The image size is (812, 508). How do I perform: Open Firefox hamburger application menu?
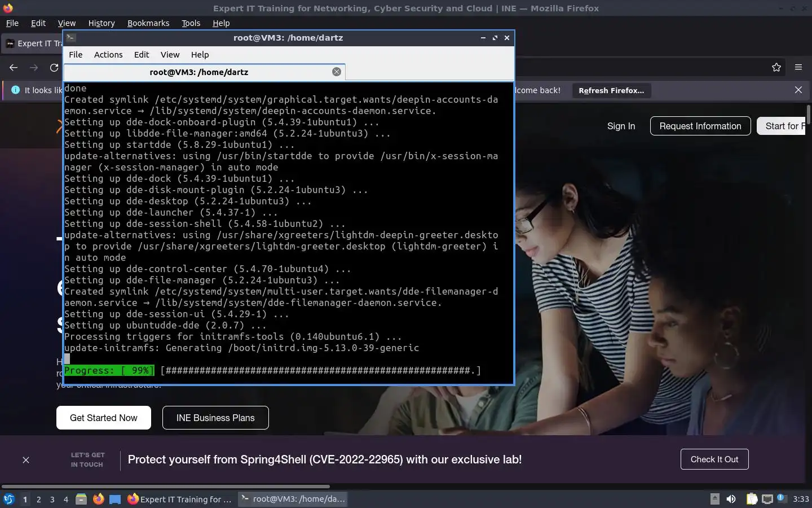[798, 67]
